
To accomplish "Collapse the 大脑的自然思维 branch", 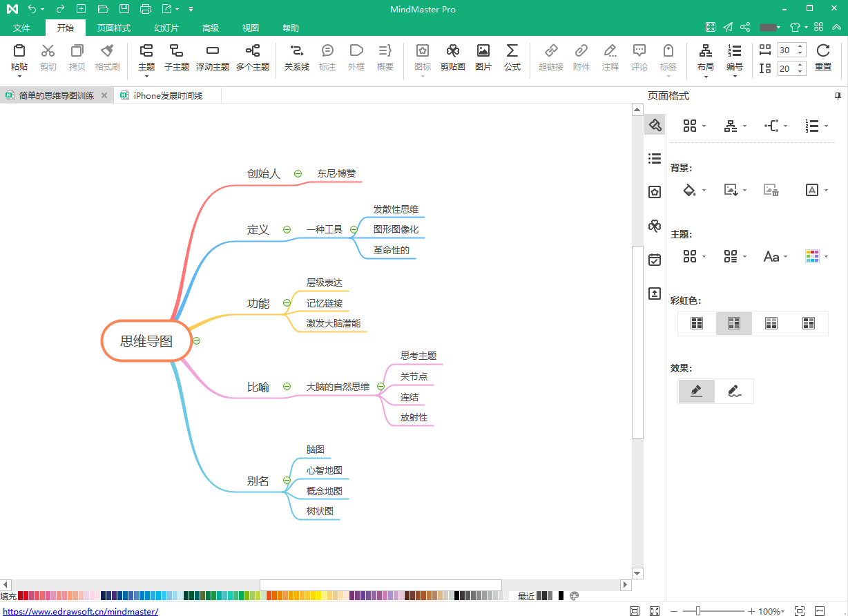I will point(380,387).
